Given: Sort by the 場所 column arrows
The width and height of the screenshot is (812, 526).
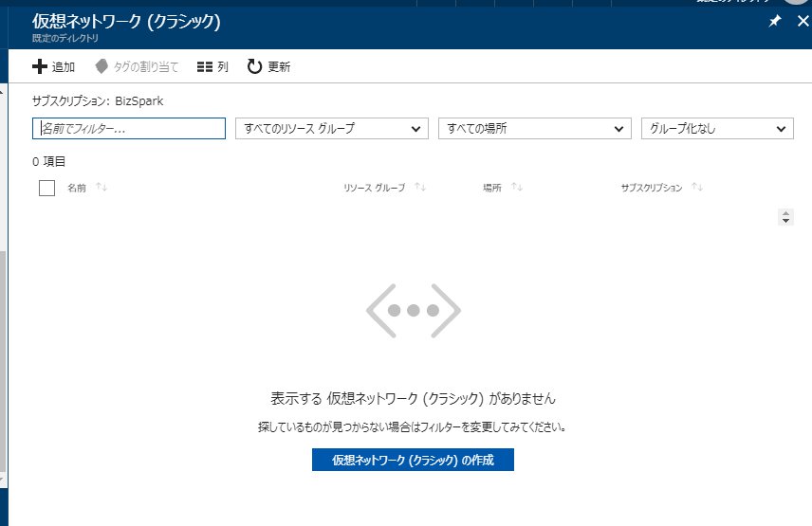Looking at the screenshot, I should [517, 188].
